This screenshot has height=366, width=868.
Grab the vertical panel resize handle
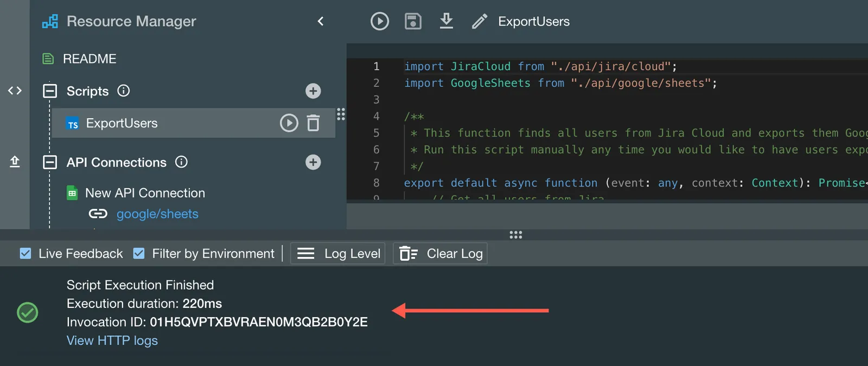(x=341, y=114)
